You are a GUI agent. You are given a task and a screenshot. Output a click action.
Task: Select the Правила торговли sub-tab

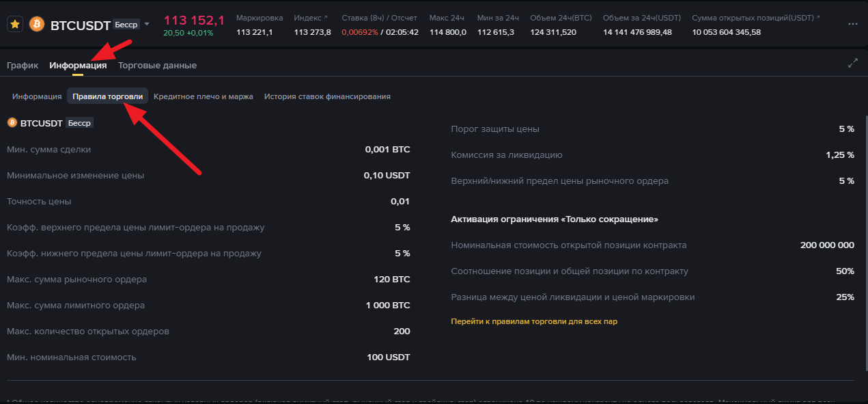[108, 96]
